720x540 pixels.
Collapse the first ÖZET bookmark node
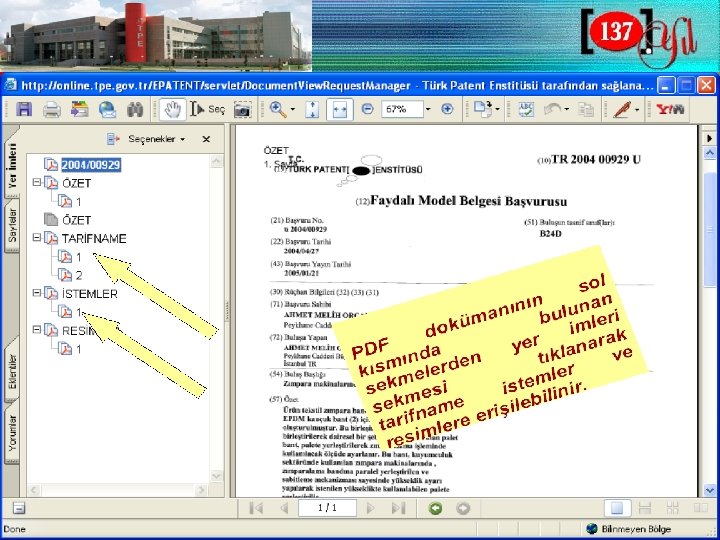(37, 182)
